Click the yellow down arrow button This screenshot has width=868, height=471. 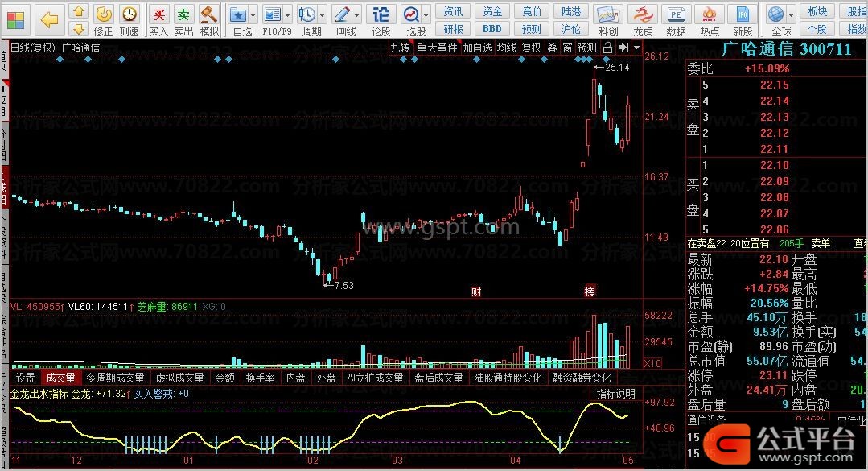pos(79,29)
